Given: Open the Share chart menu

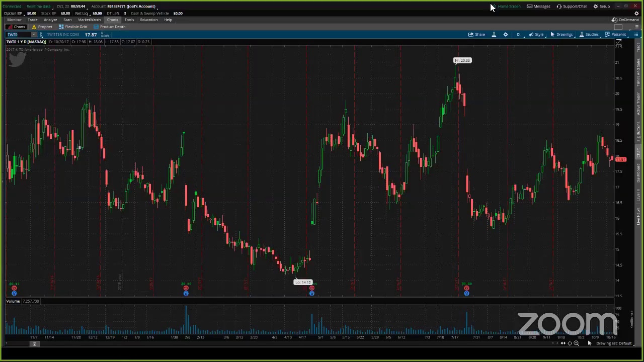Looking at the screenshot, I should (476, 35).
